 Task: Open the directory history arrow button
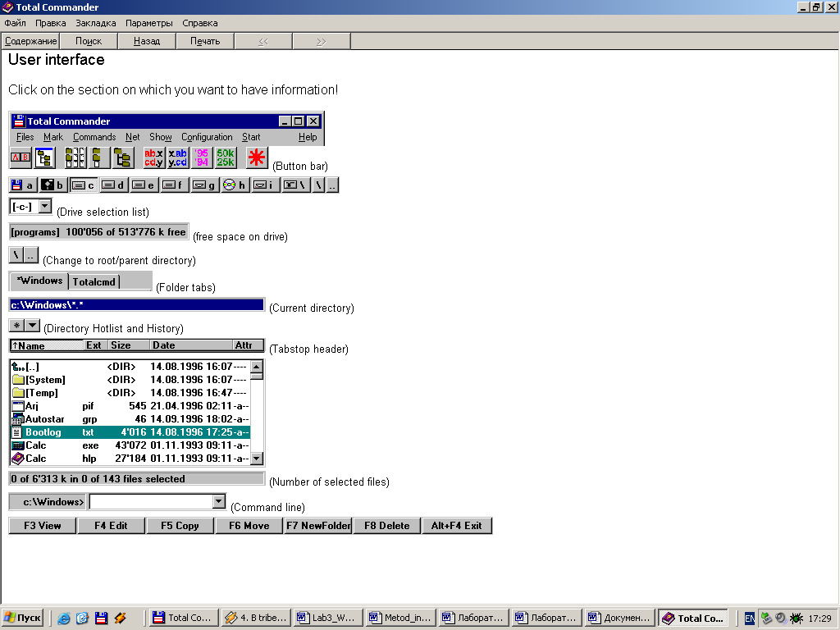coord(33,325)
